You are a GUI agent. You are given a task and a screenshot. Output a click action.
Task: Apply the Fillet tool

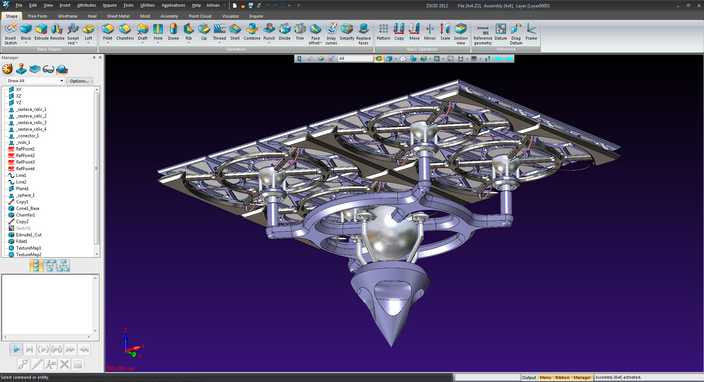tap(108, 32)
